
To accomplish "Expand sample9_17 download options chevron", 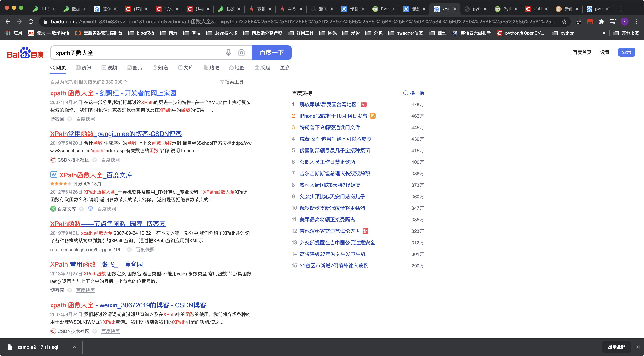I will (x=74, y=347).
